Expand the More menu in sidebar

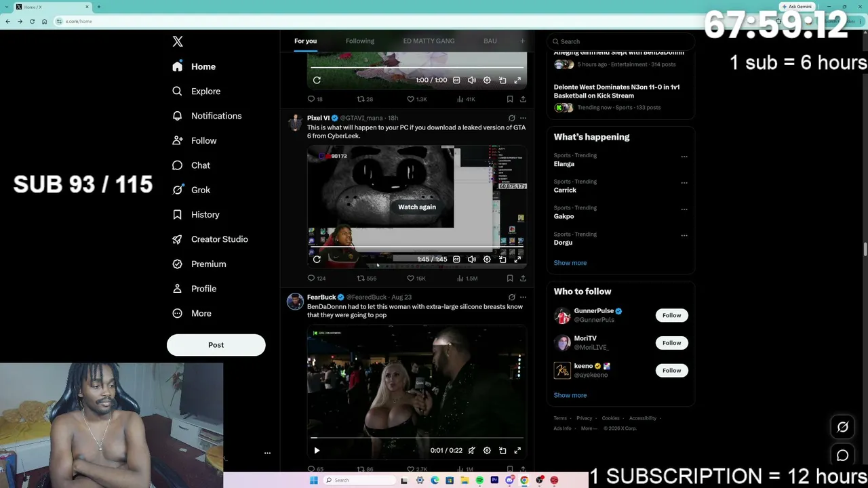coord(191,313)
